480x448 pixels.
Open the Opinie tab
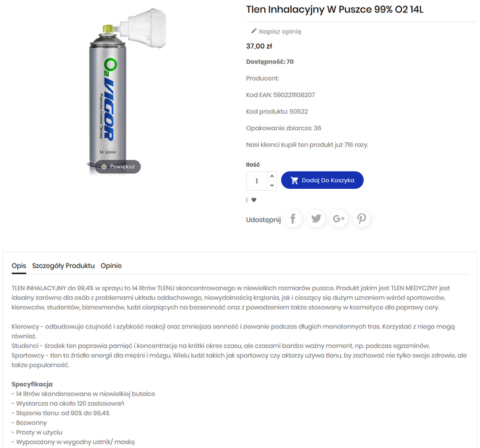(111, 266)
